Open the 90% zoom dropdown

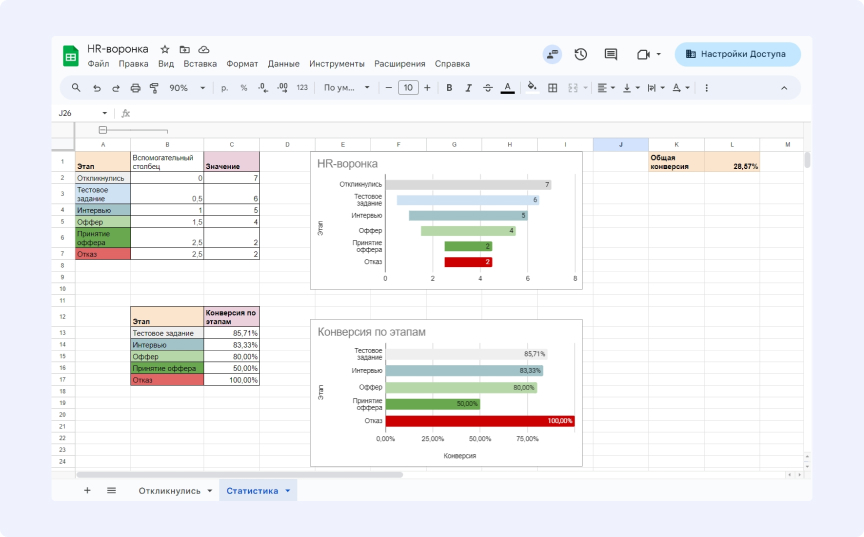coord(187,88)
